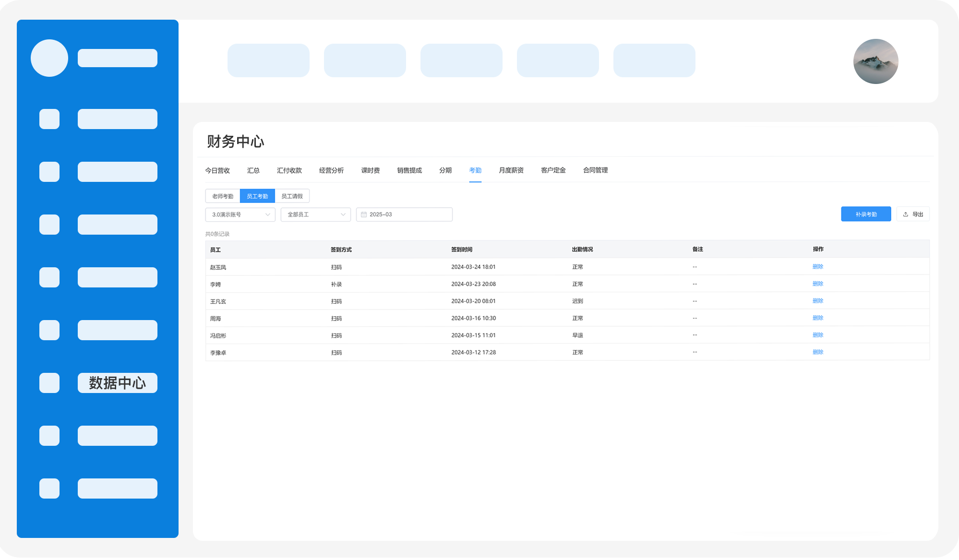Expand the 3.0演示账号 dropdown

tap(240, 214)
